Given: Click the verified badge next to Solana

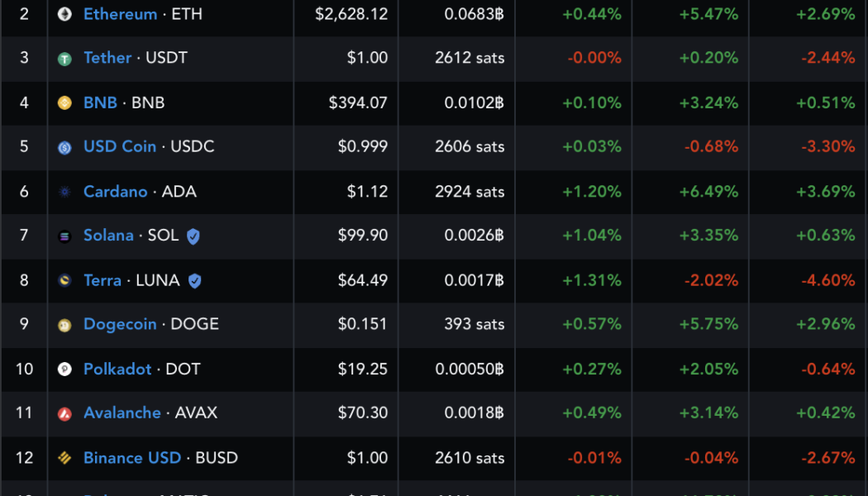Looking at the screenshot, I should [x=193, y=236].
